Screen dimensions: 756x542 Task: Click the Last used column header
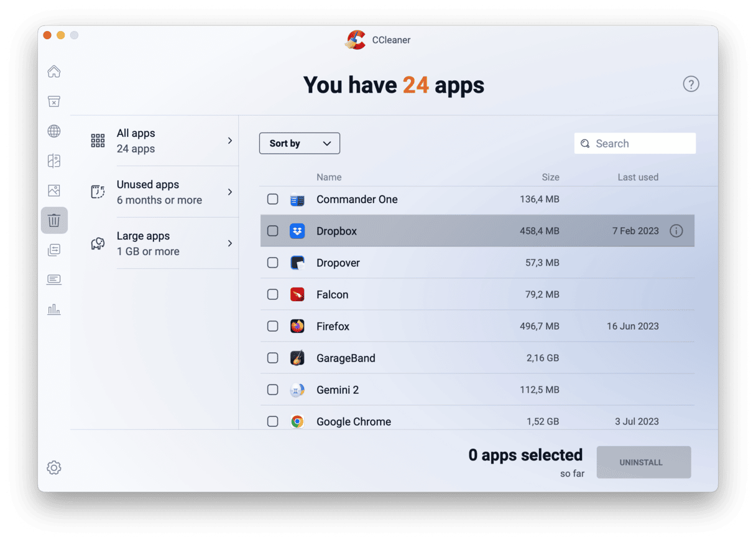[x=638, y=177]
